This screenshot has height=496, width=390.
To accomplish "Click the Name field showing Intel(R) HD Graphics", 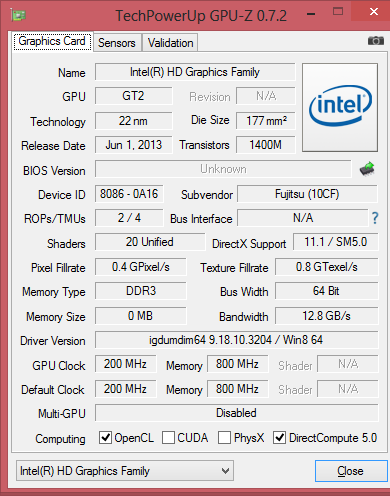I will click(x=195, y=72).
